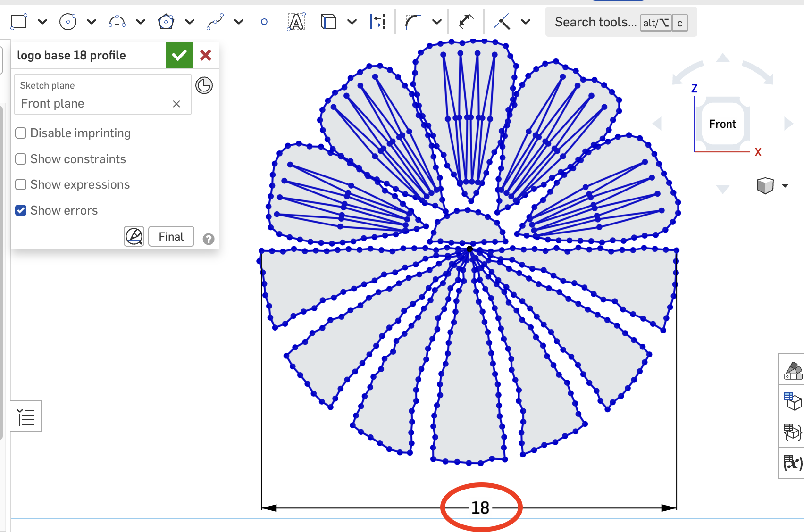This screenshot has width=804, height=532.
Task: Open the rectangle tool options dropdown
Action: [42, 22]
